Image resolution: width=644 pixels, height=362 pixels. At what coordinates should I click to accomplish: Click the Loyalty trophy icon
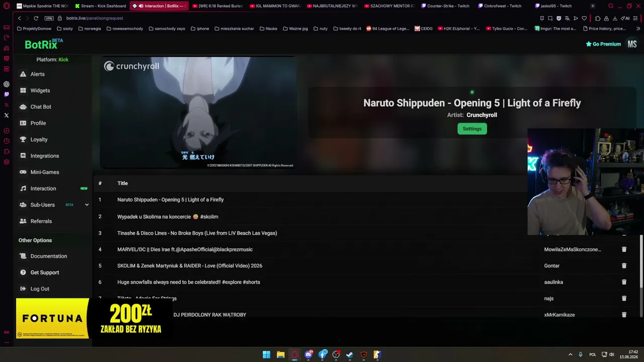[23, 139]
